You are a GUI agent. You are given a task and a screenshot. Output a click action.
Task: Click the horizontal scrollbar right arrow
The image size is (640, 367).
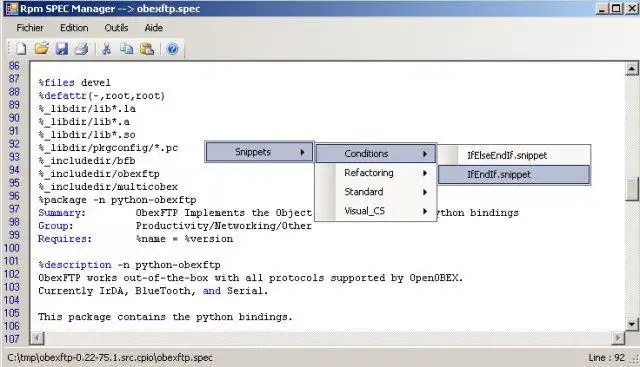[x=618, y=338]
